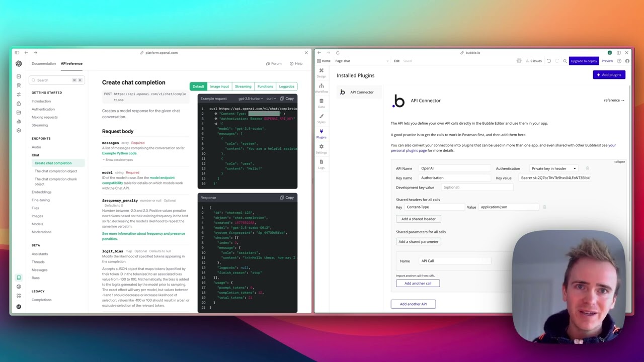Click the Key value Bearer field
The image size is (644, 362).
click(x=556, y=177)
